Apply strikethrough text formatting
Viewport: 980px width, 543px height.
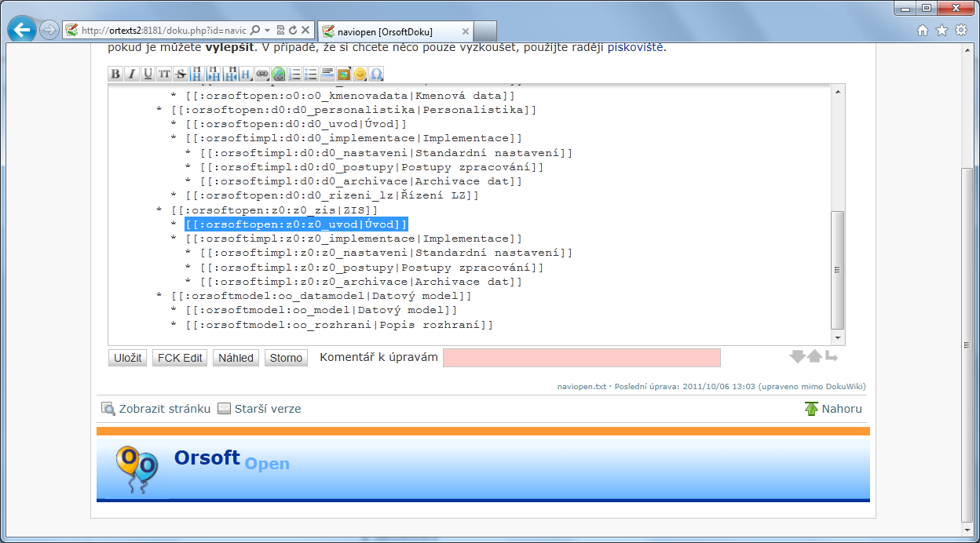181,74
